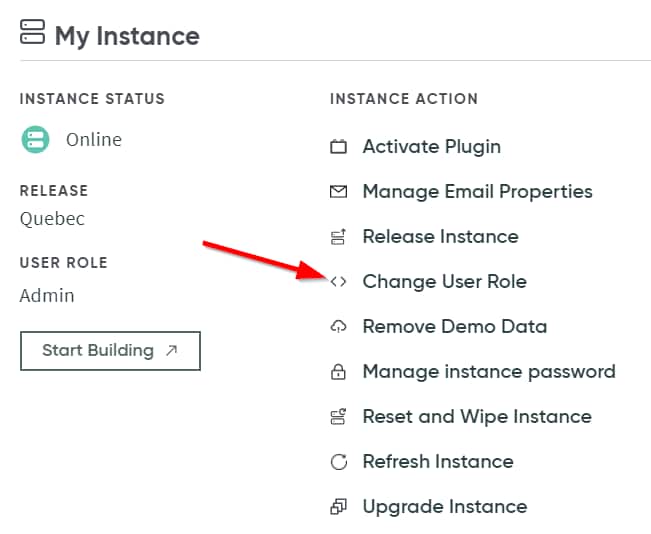Viewport: 651px width, 534px height.
Task: Click the Activate Plugin calendar icon
Action: (338, 147)
